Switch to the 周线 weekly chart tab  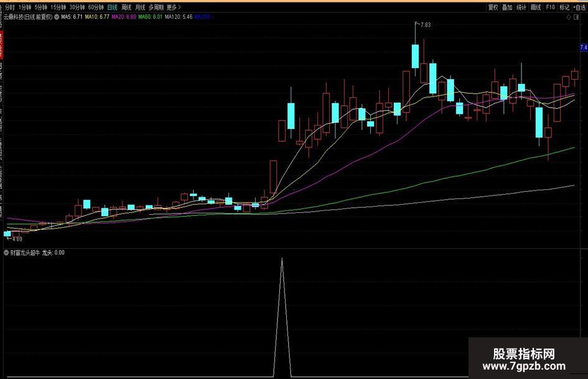click(x=126, y=7)
